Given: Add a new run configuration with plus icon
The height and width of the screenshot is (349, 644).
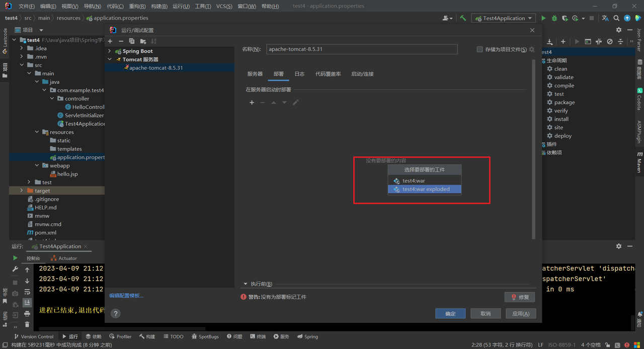Looking at the screenshot, I should pyautogui.click(x=110, y=41).
